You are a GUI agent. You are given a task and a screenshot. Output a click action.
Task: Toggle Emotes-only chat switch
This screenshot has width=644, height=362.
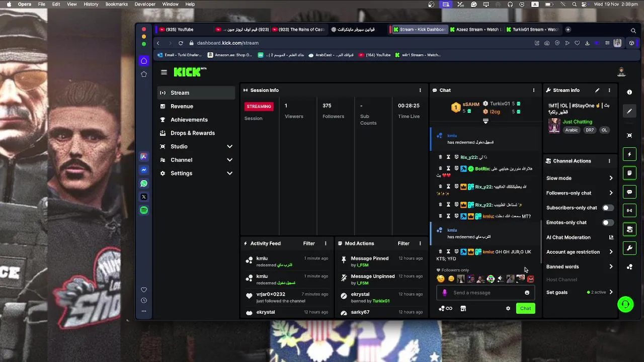[x=608, y=222]
